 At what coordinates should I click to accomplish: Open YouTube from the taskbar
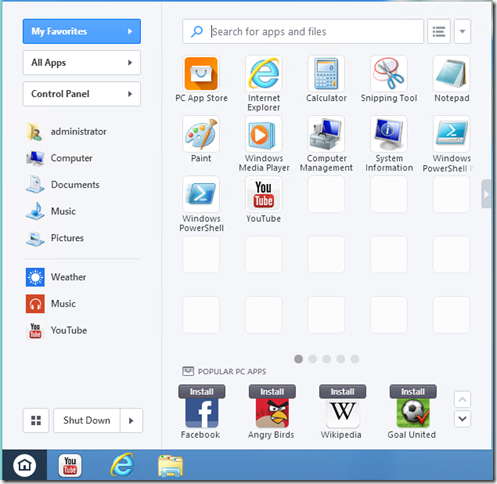click(x=70, y=465)
